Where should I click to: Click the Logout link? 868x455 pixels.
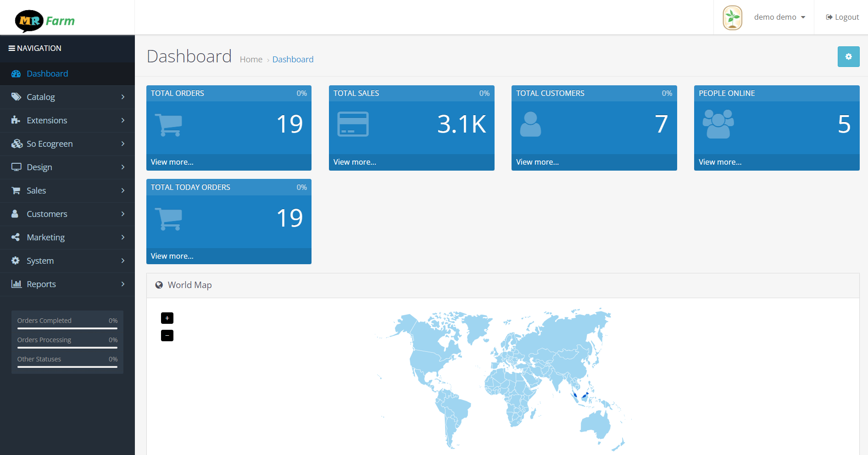coord(842,17)
